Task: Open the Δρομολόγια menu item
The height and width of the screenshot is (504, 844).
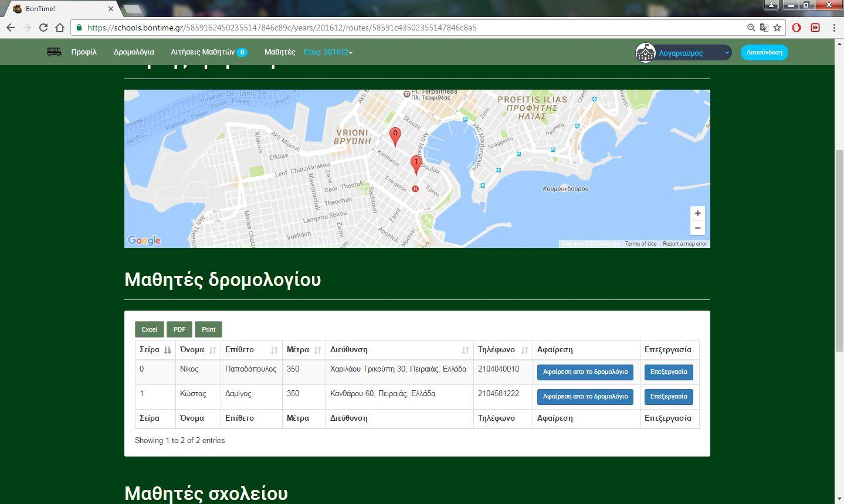Action: (134, 52)
